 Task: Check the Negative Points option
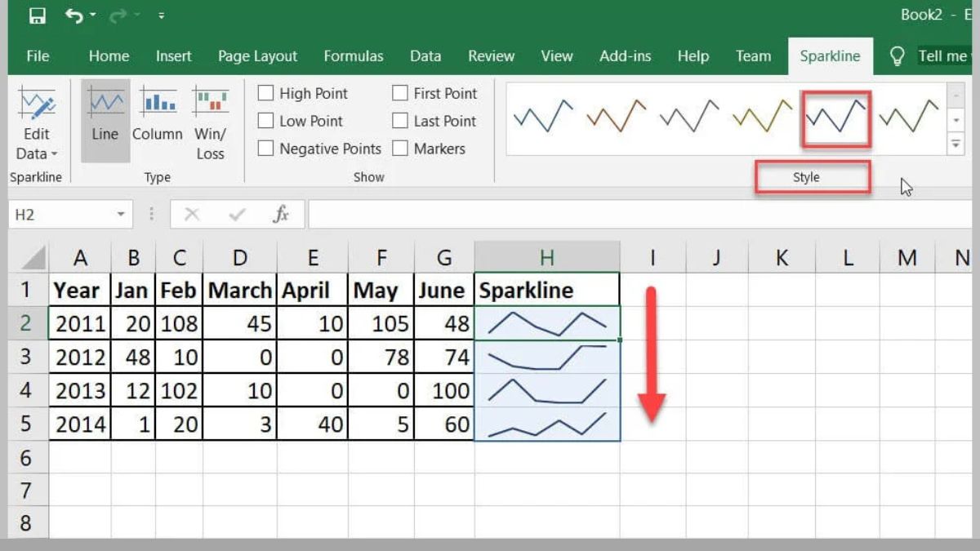265,149
